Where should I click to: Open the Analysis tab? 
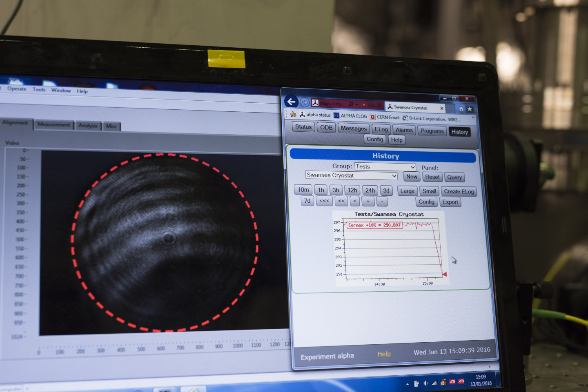tap(88, 126)
